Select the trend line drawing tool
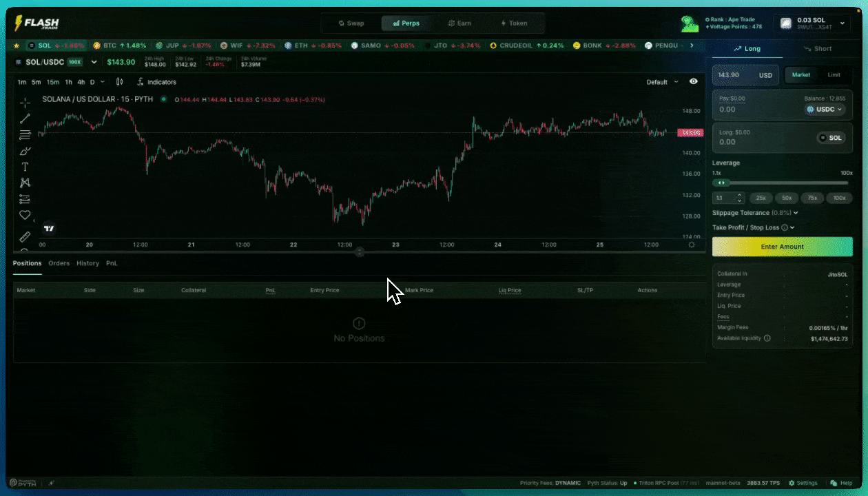The image size is (868, 496). (x=25, y=118)
